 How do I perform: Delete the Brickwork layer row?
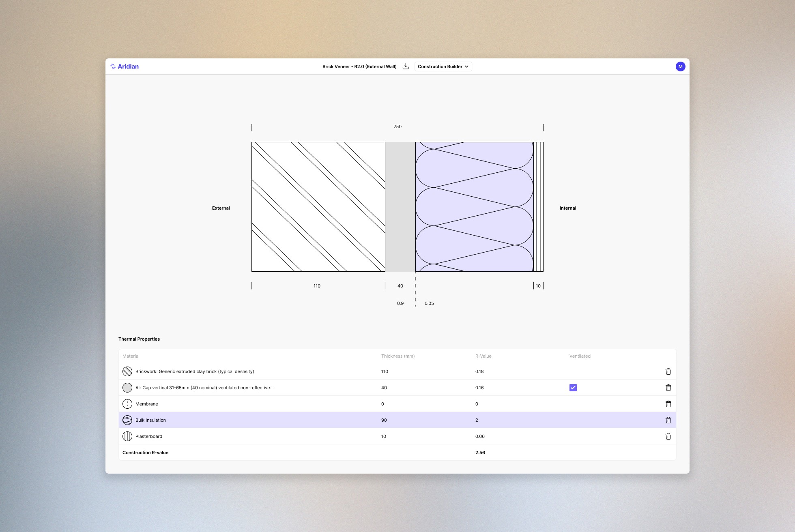pyautogui.click(x=668, y=371)
